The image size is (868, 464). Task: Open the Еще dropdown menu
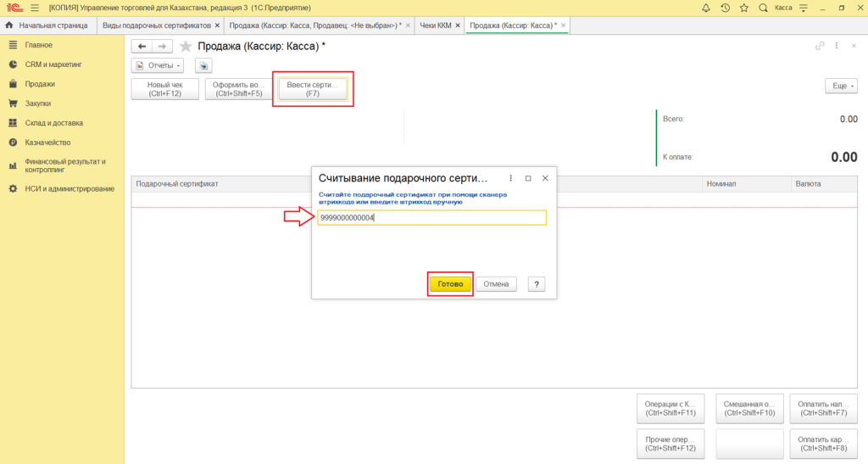[841, 86]
